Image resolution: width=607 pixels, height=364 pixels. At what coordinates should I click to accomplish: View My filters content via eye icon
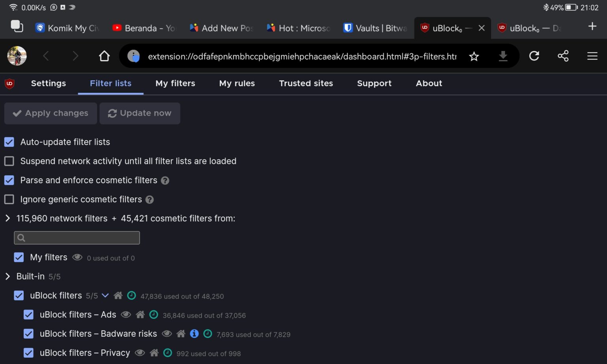coord(77,257)
